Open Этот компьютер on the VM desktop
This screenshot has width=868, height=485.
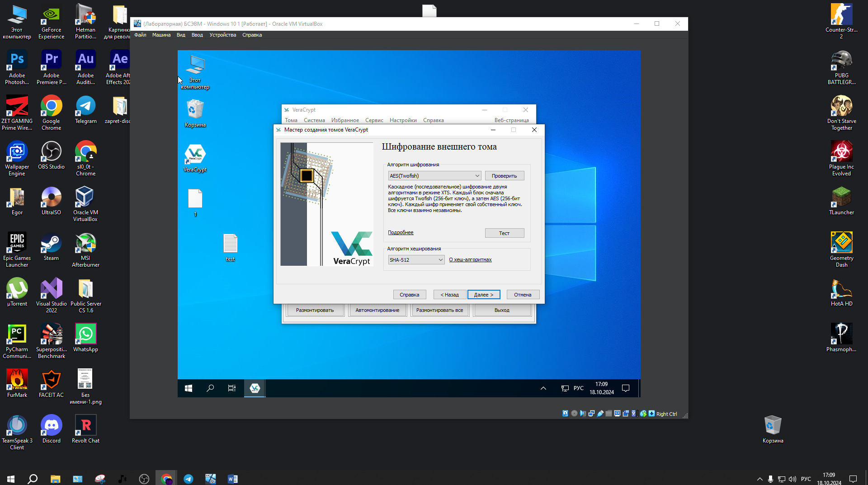pyautogui.click(x=195, y=72)
